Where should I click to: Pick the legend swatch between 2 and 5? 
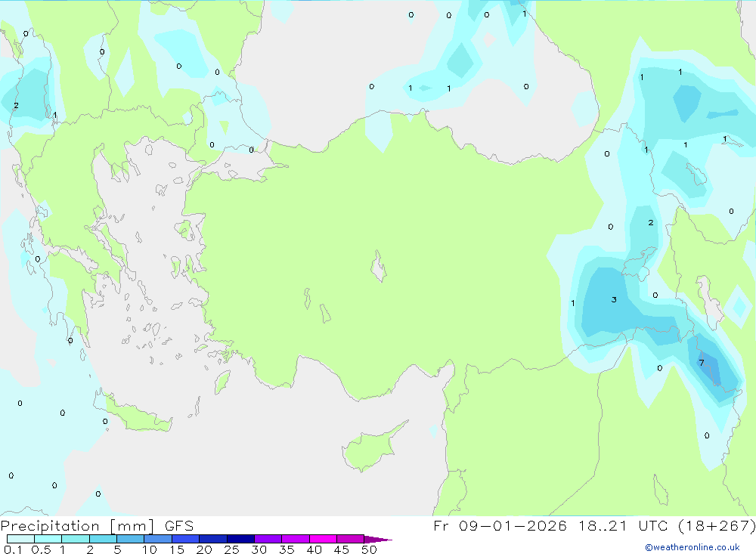[x=103, y=539]
